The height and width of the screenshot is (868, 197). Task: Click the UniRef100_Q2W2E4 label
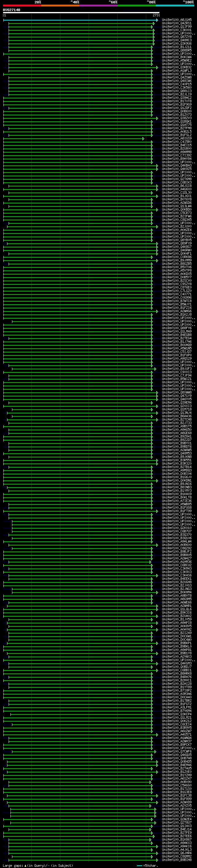click(177, 819)
